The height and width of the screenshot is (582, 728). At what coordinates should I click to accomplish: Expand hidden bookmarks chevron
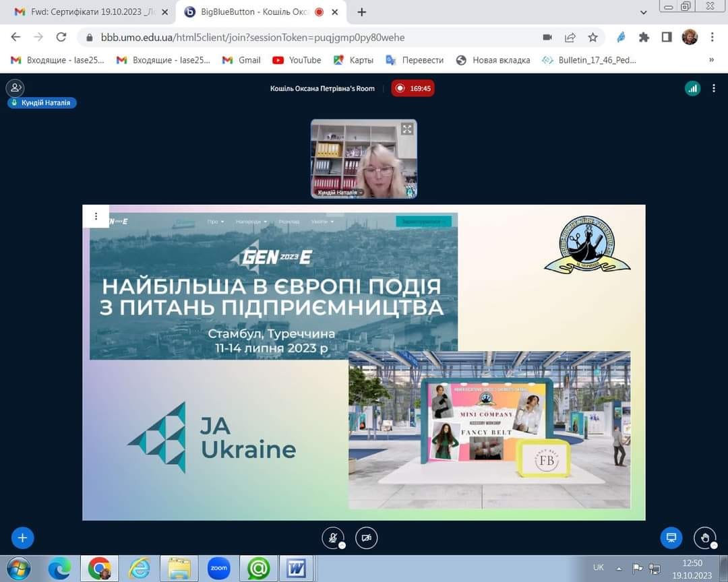[711, 60]
